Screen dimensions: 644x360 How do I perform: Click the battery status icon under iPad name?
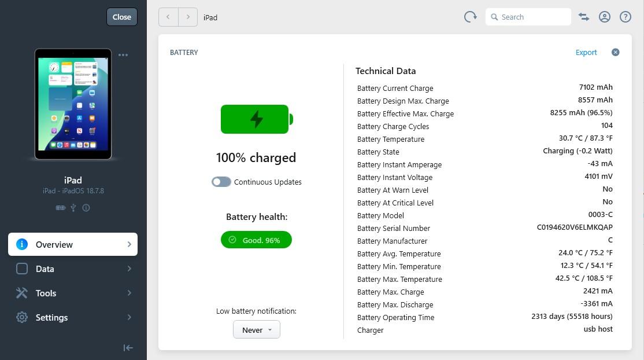point(60,208)
